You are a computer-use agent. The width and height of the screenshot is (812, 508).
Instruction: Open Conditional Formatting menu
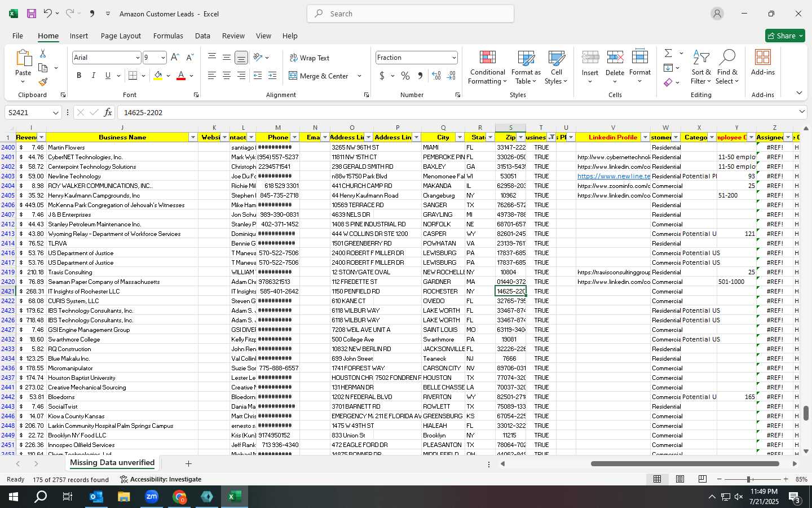[x=488, y=68]
